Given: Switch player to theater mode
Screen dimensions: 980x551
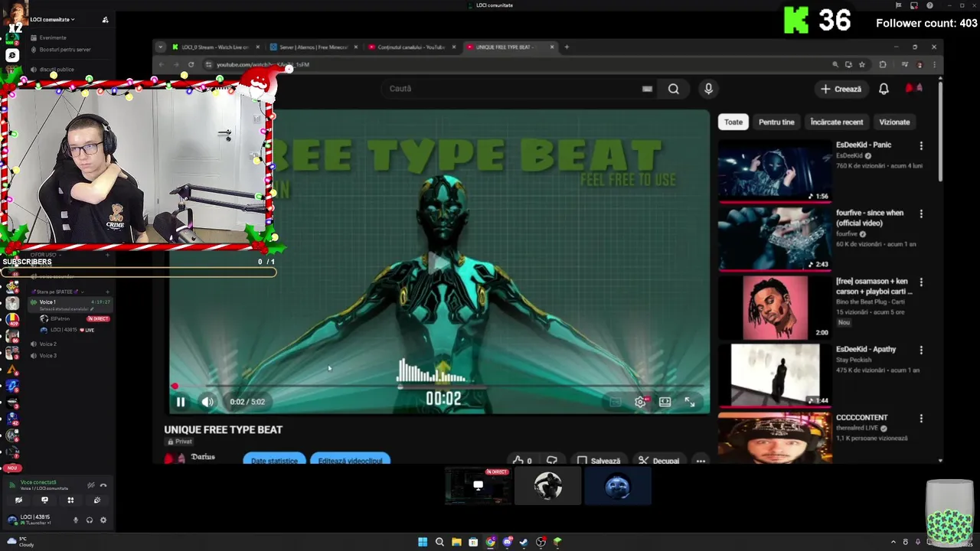Looking at the screenshot, I should [x=665, y=402].
